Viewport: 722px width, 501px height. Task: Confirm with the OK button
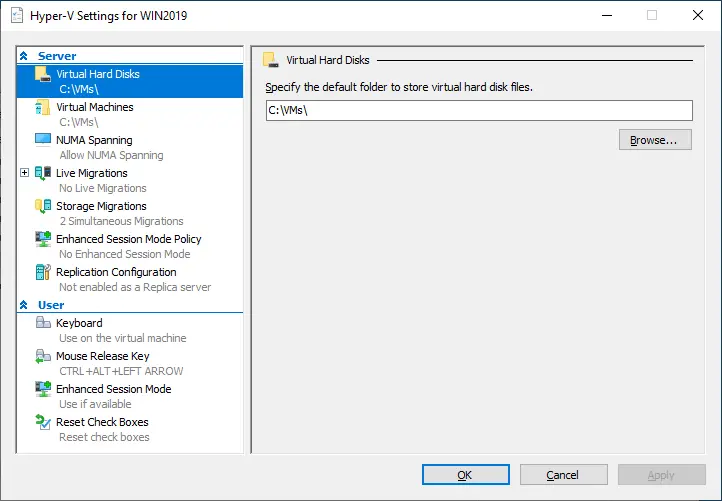(466, 475)
